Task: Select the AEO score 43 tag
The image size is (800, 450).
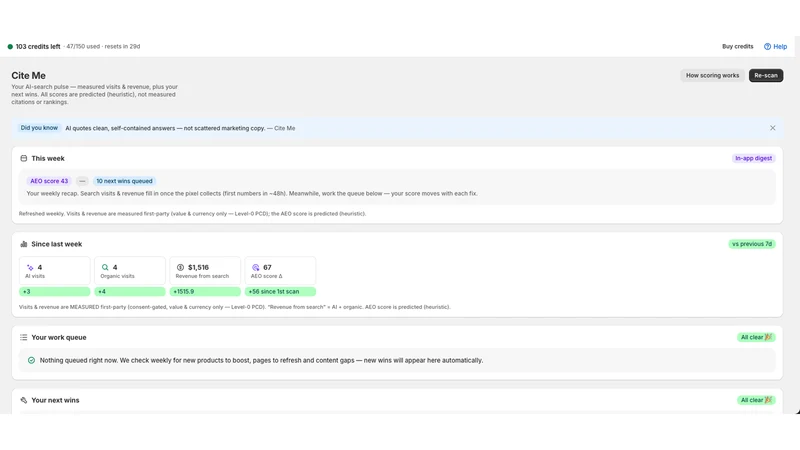Action: [49, 181]
